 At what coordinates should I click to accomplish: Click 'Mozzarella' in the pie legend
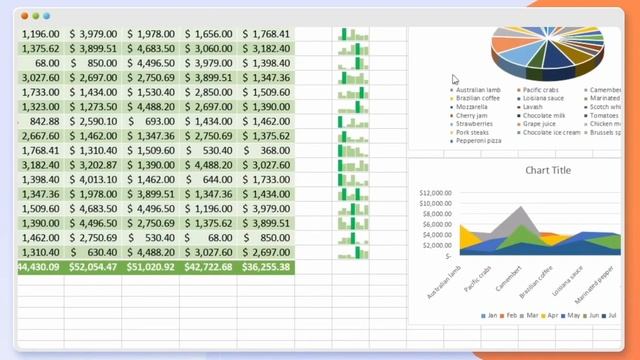[469, 107]
